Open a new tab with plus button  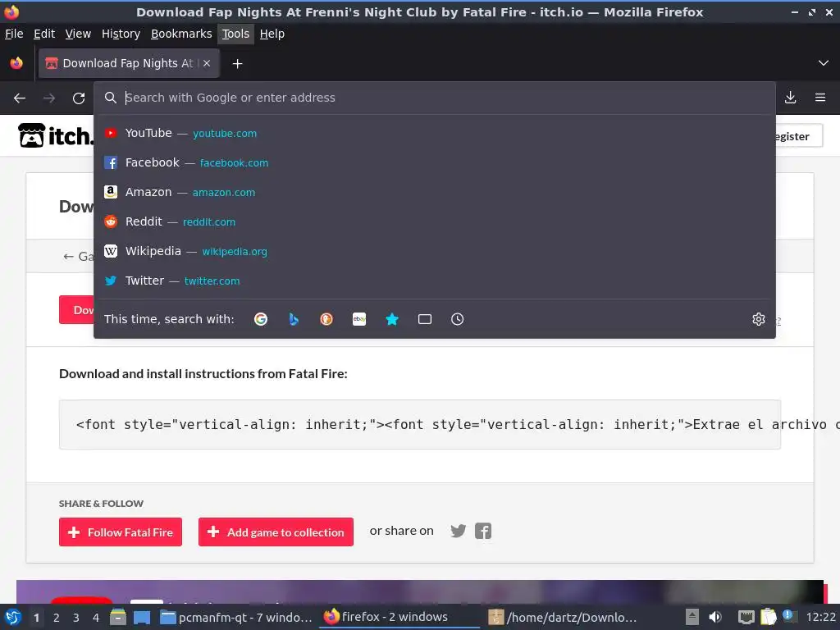237,64
